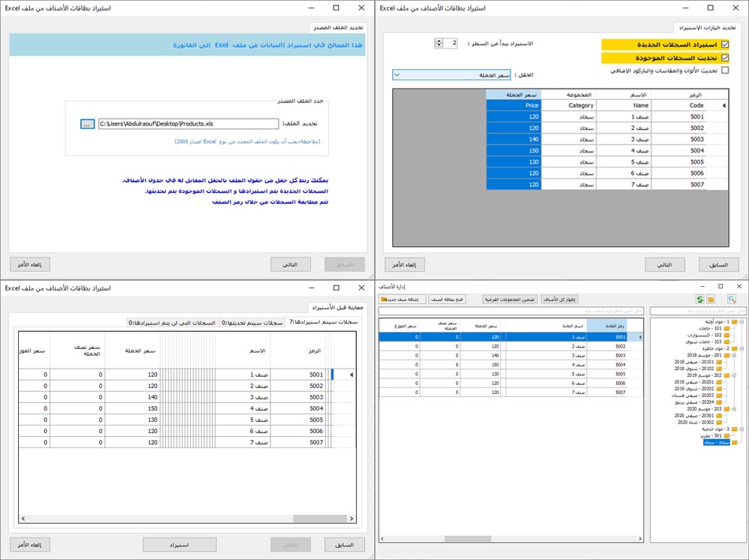
Task: Select tree item 103 - خامات شتوي
Action: tap(704, 342)
